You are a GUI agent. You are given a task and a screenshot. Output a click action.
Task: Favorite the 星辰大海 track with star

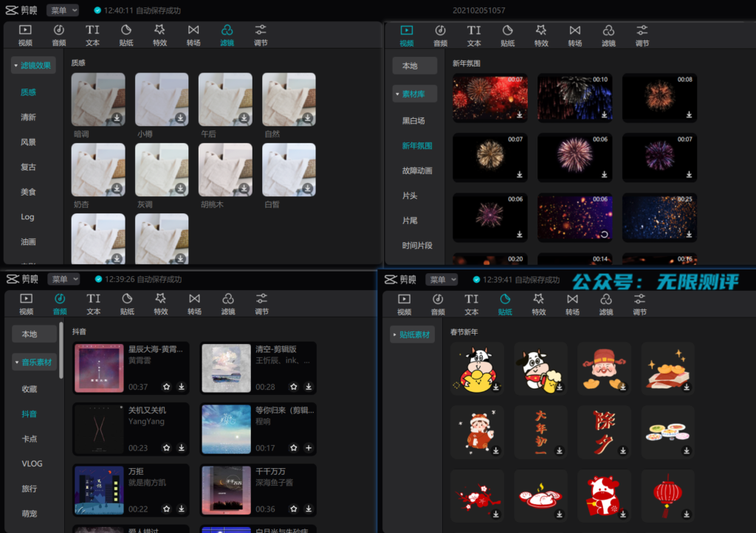[x=167, y=386]
